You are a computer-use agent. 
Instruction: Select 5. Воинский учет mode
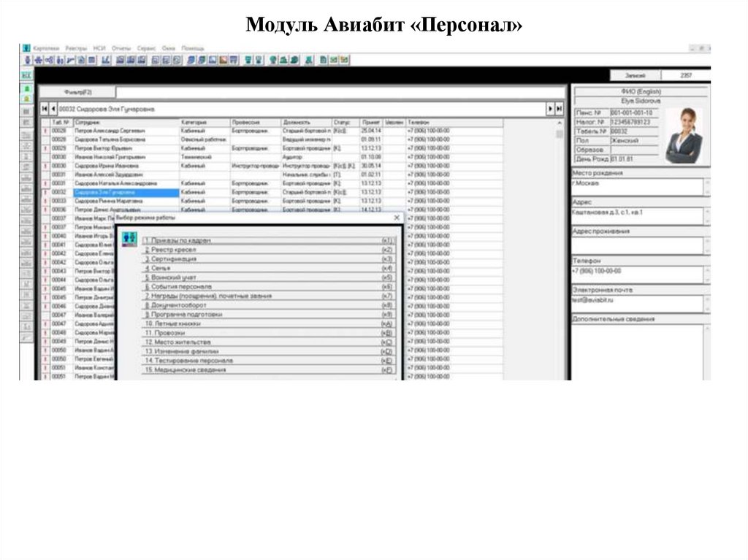pos(269,277)
